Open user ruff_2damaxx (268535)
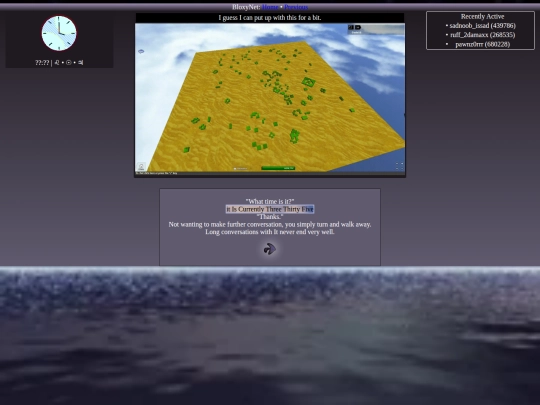This screenshot has height=405, width=540. pos(482,35)
